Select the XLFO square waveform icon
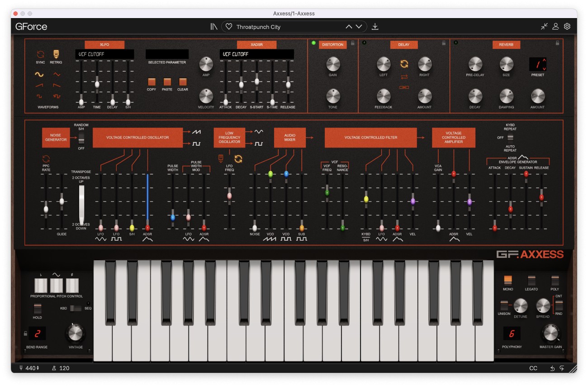This screenshot has height=386, width=588. click(x=40, y=96)
